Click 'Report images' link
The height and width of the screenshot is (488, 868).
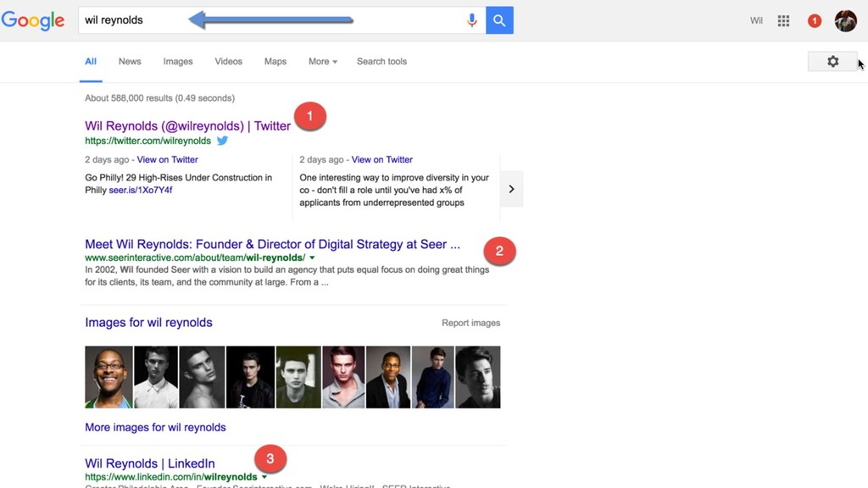pyautogui.click(x=470, y=323)
